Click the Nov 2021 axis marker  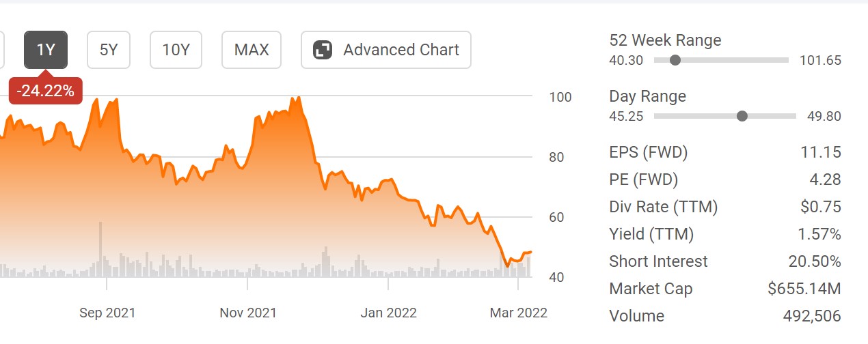point(248,313)
